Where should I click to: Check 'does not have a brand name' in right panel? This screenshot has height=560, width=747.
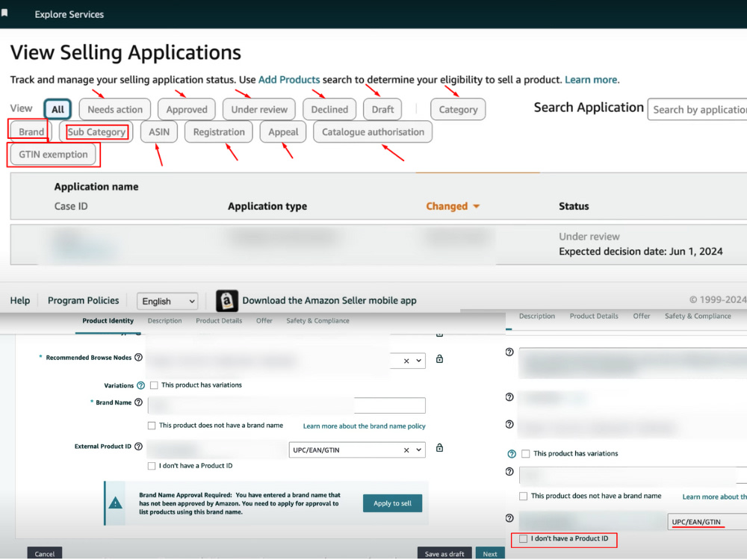coord(523,497)
